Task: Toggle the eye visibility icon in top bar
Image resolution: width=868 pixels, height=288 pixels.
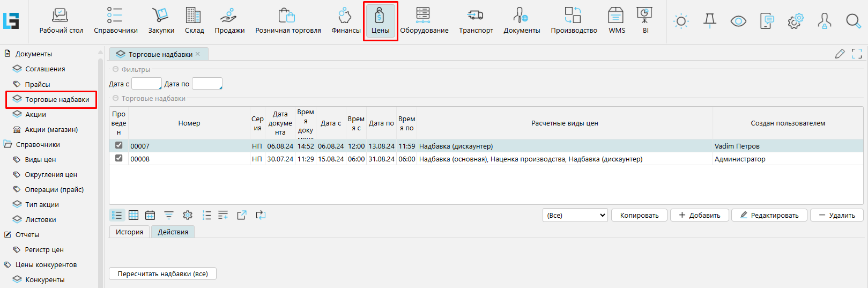Action: coord(738,21)
